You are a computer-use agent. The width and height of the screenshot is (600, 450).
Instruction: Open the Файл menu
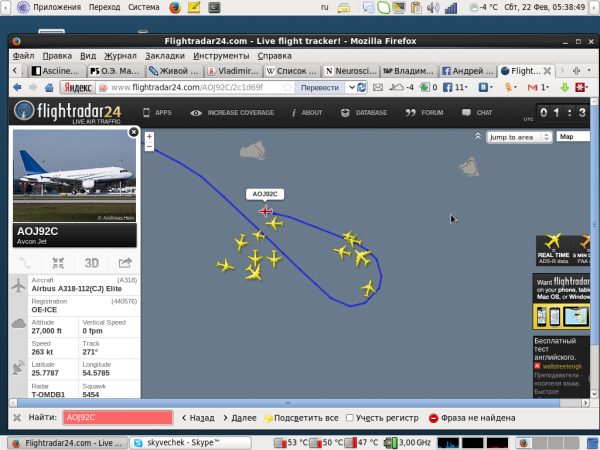pyautogui.click(x=23, y=56)
